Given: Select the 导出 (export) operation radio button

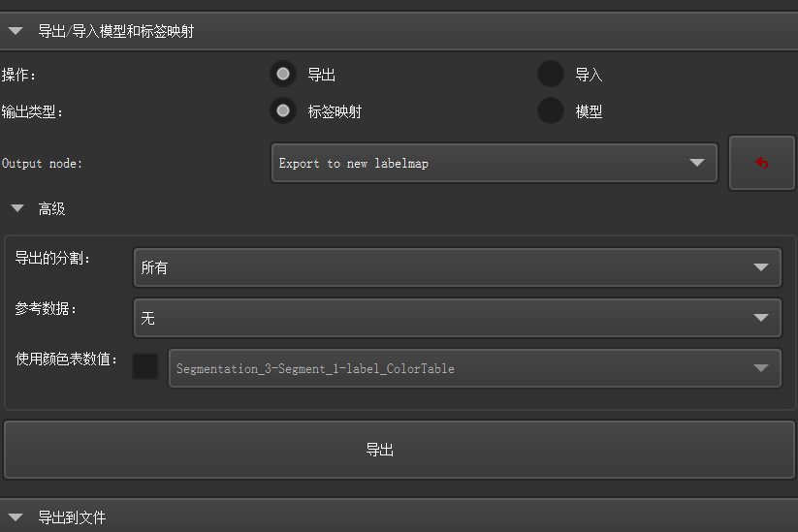Looking at the screenshot, I should (x=283, y=75).
